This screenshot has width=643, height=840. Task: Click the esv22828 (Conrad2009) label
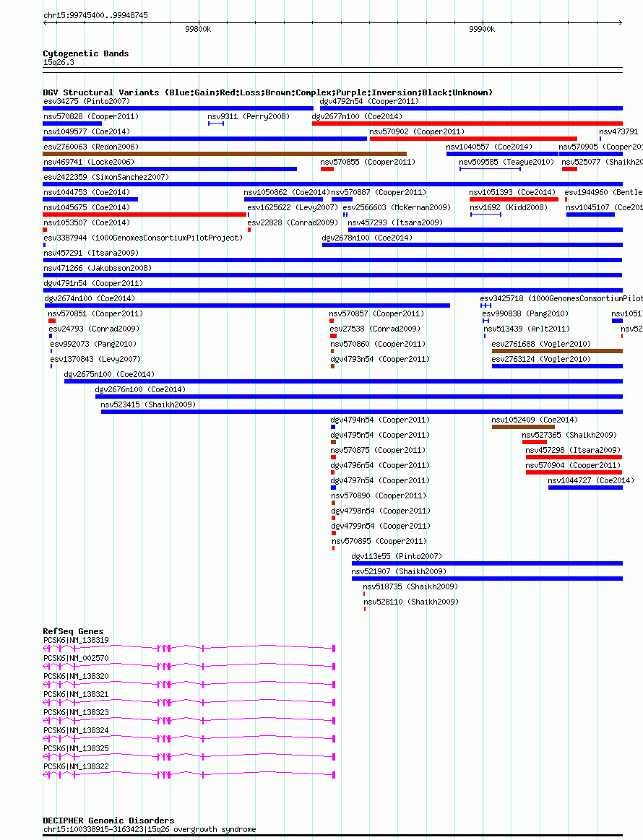click(293, 222)
